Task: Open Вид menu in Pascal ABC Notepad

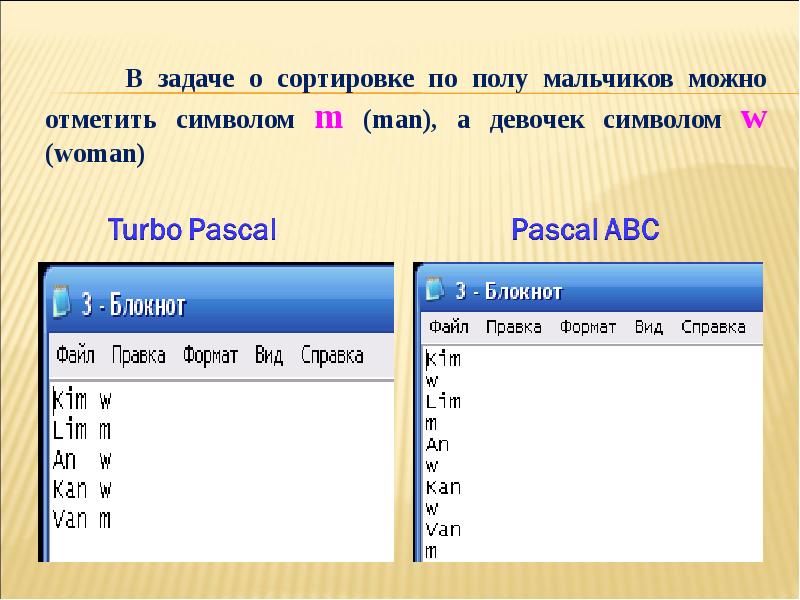Action: point(648,327)
